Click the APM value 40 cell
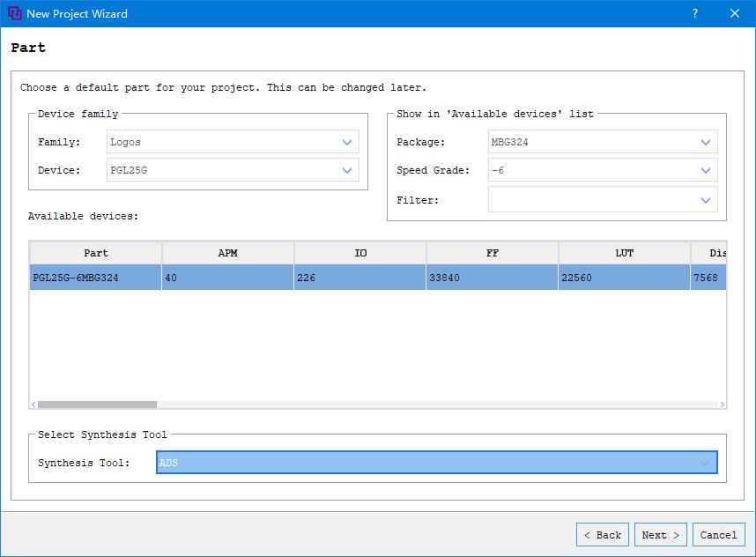 click(227, 278)
